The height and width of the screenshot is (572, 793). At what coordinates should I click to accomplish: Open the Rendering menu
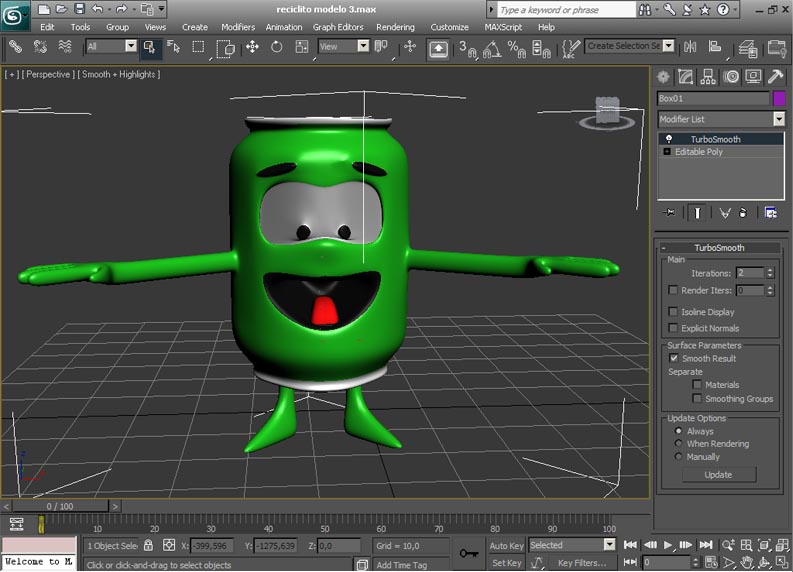(395, 27)
